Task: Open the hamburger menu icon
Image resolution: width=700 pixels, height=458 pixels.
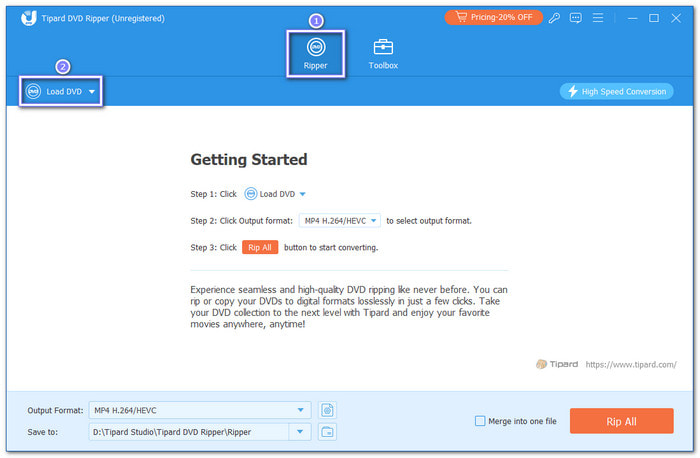Action: pyautogui.click(x=598, y=18)
